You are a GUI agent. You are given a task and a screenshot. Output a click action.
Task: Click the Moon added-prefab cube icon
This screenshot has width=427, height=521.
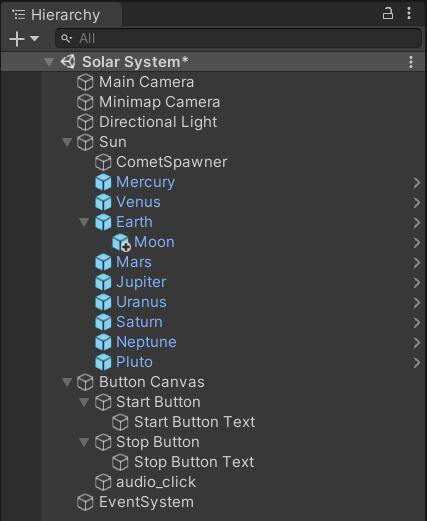[x=121, y=242]
